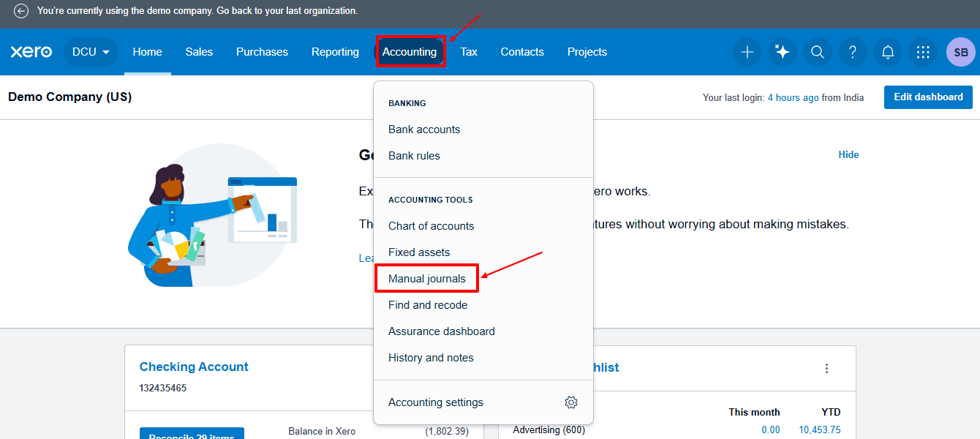Viewport: 980px width, 439px height.
Task: Open the search icon
Action: 817,52
